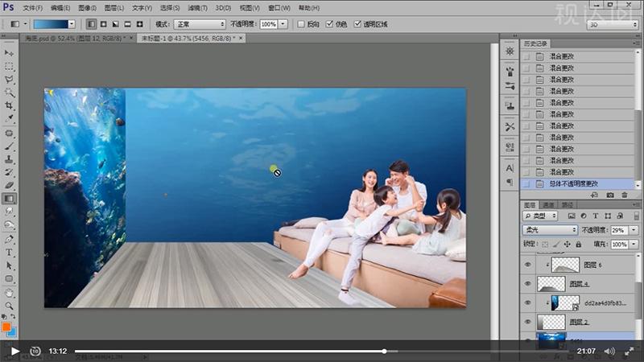
Task: Create new snapshot camera icon
Action: 610,195
